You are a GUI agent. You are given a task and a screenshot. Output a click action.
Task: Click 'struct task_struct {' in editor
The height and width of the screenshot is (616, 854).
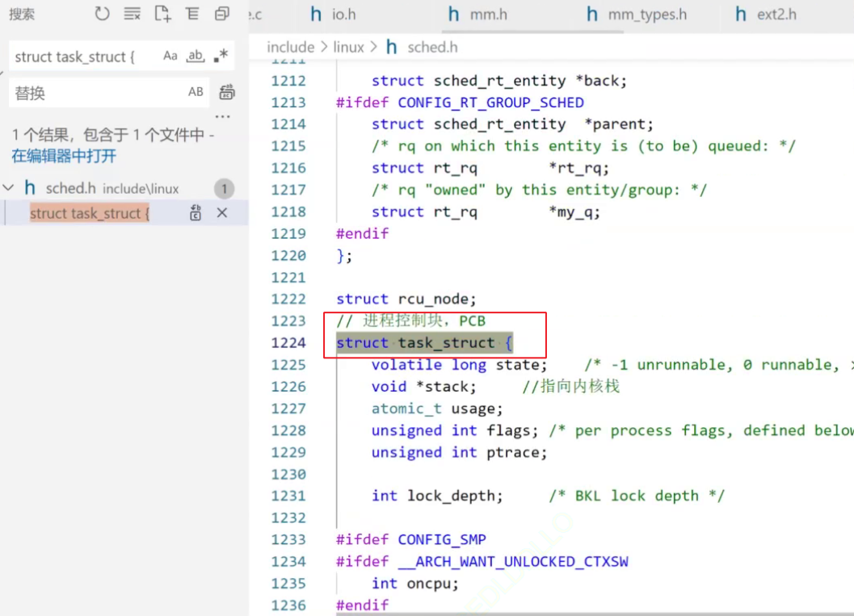[x=424, y=343]
